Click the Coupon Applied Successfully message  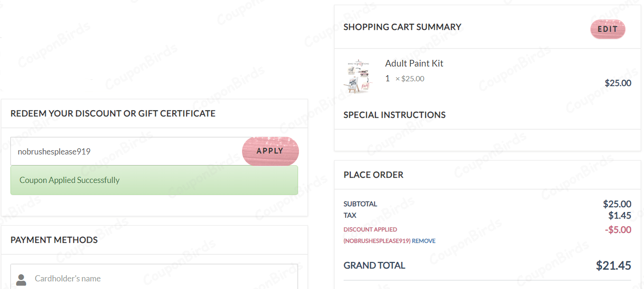pos(69,180)
